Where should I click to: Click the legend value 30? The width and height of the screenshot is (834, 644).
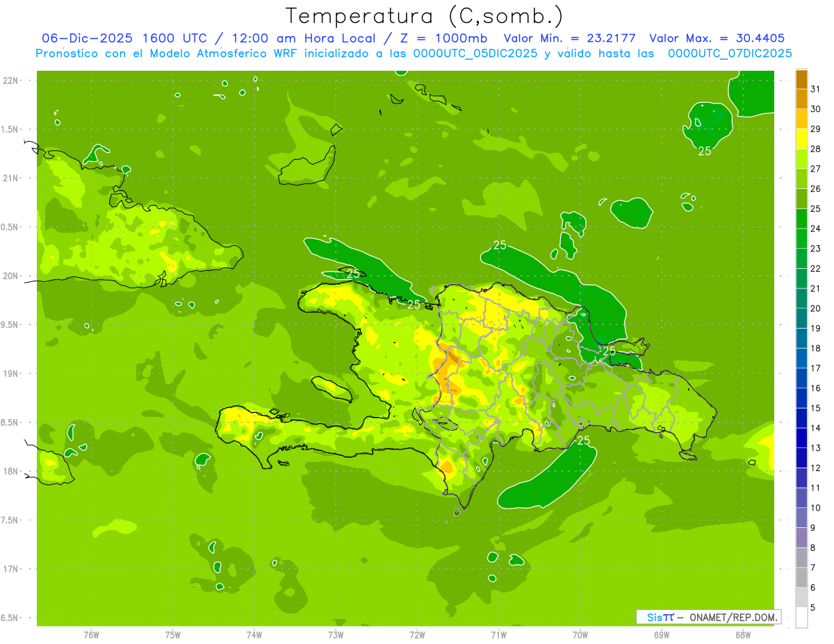(815, 109)
